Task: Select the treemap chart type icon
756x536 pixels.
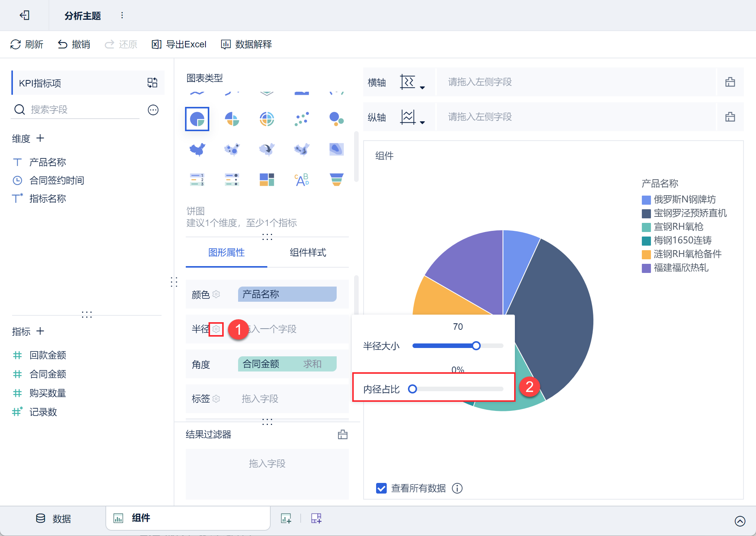Action: 267,179
